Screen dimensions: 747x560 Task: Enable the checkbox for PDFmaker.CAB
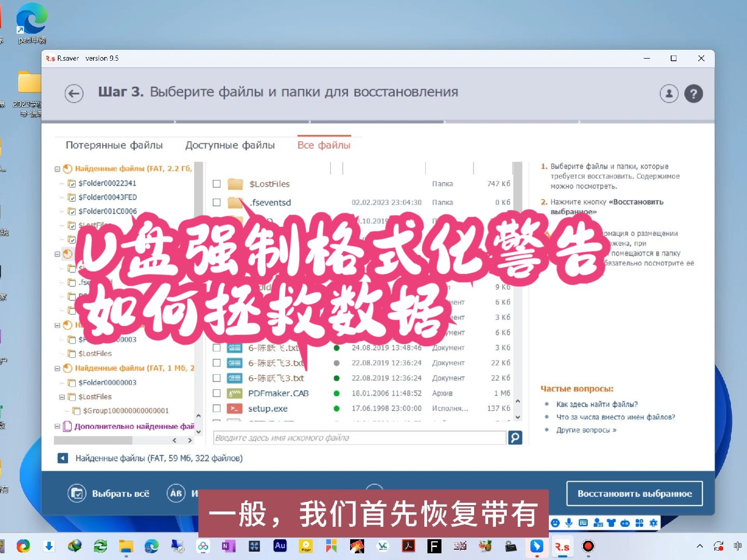(x=217, y=393)
